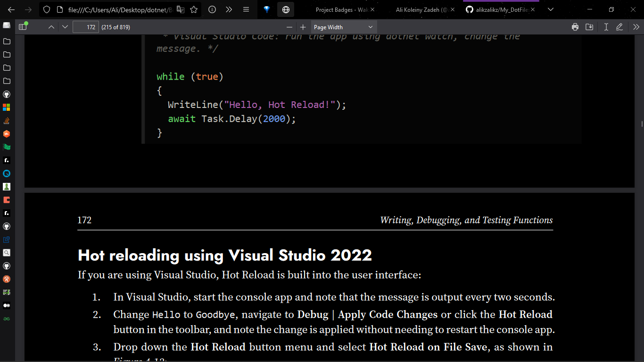The height and width of the screenshot is (362, 644).
Task: Select the draw annotation pen tool
Action: (x=619, y=27)
